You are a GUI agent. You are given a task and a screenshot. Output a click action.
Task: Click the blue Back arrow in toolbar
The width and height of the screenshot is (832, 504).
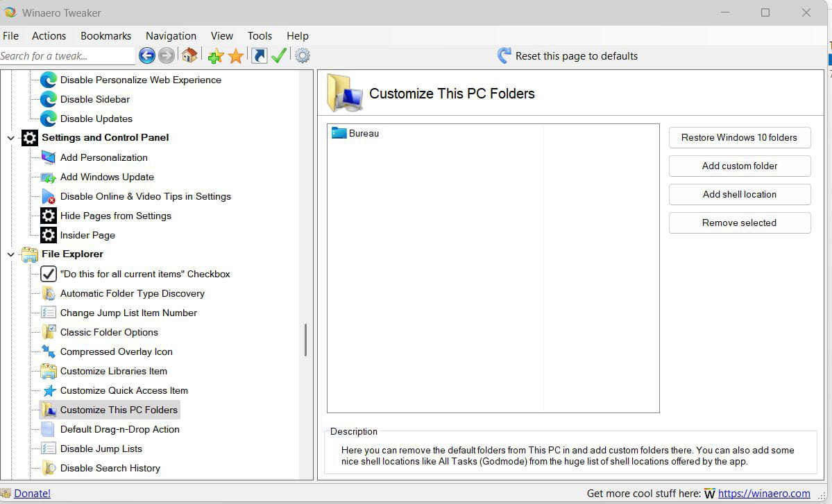tap(147, 55)
